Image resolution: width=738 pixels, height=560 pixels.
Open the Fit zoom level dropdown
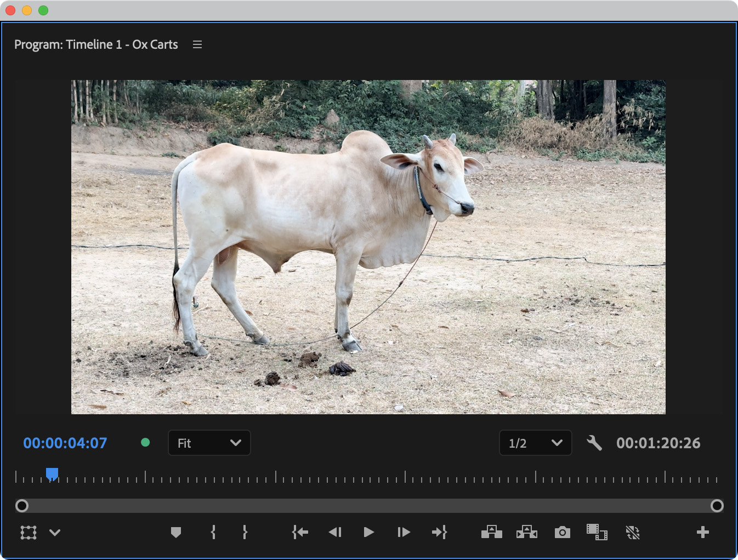(209, 443)
